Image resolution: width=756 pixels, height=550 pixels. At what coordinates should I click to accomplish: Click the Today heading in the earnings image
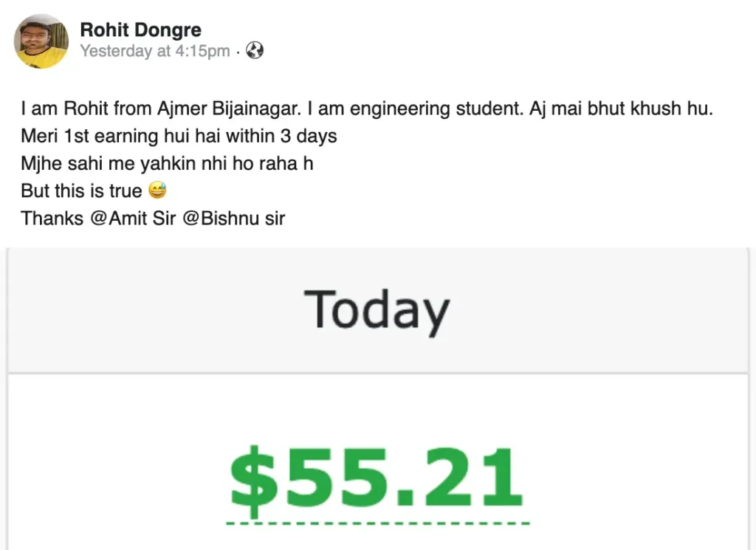click(x=377, y=310)
